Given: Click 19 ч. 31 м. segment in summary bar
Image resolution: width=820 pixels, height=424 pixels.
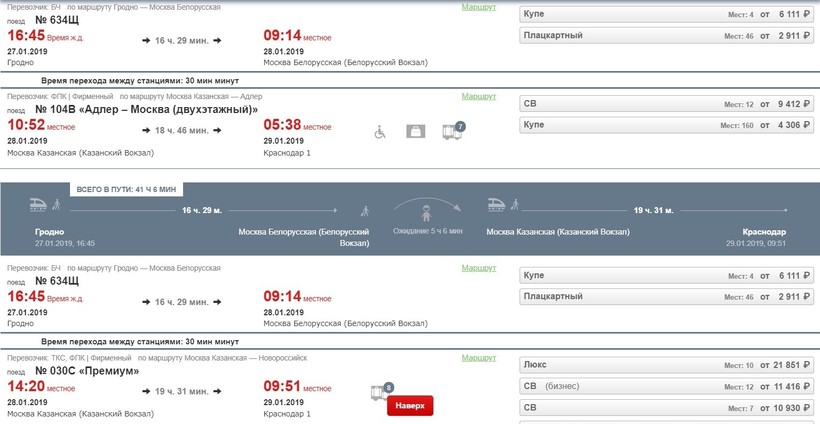Looking at the screenshot, I should 654,211.
